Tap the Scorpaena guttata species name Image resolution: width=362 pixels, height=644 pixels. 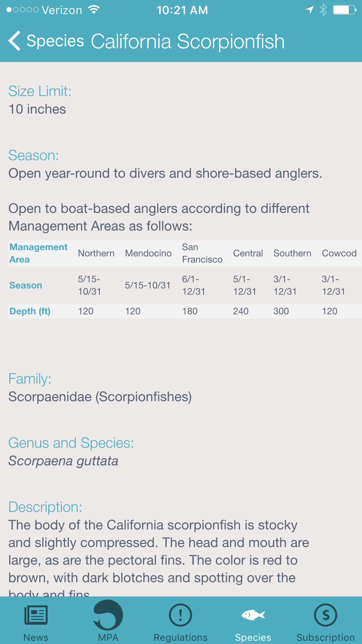(x=63, y=461)
